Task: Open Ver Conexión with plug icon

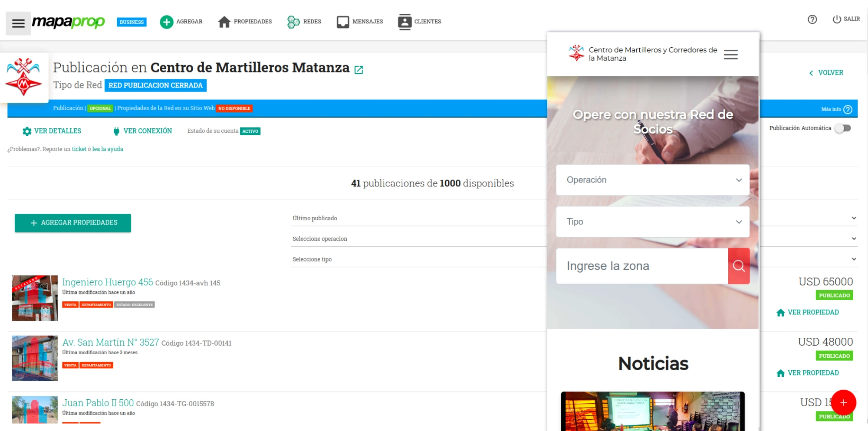Action: point(142,131)
